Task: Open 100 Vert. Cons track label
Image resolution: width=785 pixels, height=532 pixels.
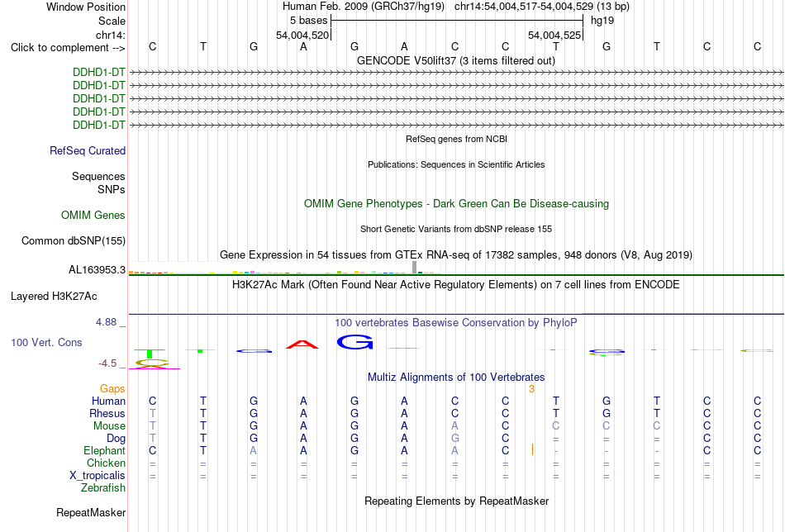Action: click(x=46, y=342)
